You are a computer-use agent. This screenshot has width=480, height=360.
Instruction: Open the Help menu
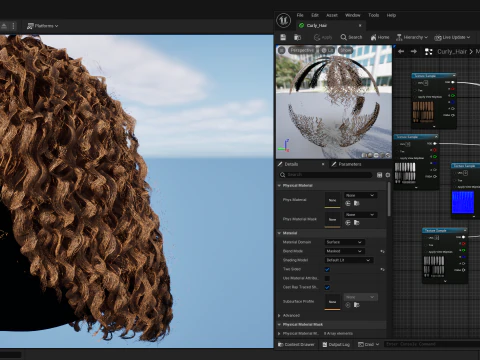[391, 15]
